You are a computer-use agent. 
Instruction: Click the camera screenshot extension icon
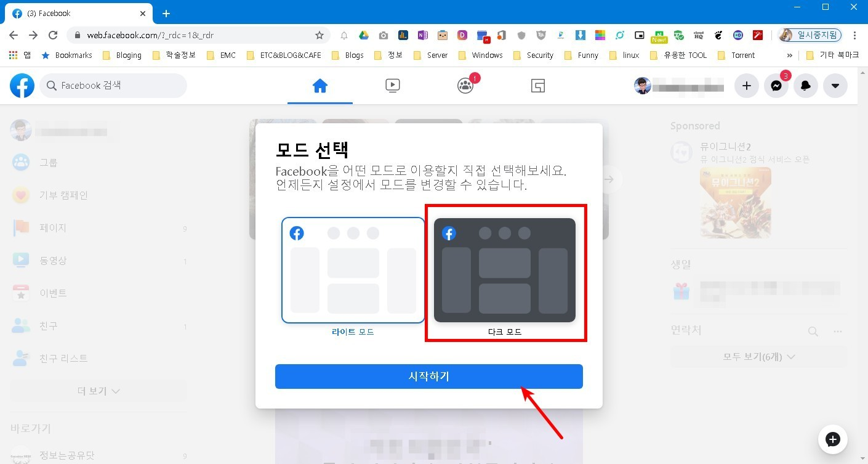click(x=384, y=35)
